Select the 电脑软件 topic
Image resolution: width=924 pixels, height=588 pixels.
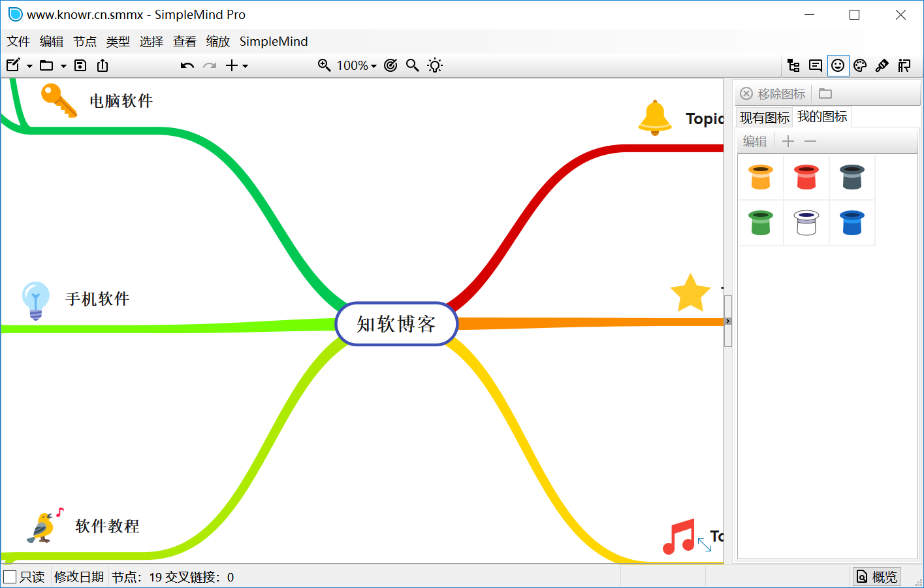[121, 101]
